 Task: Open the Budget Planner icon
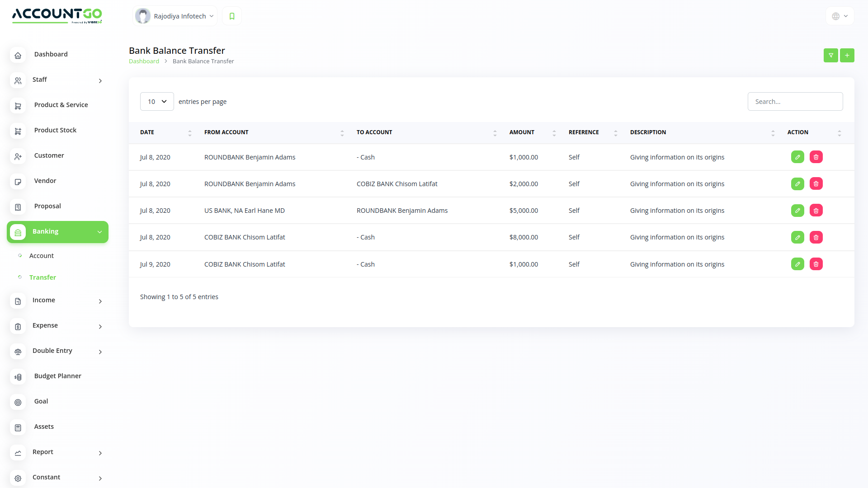[18, 377]
